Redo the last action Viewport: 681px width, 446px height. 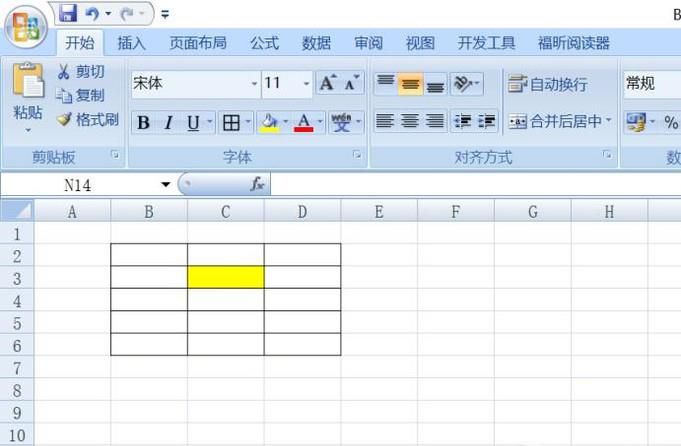click(x=127, y=14)
